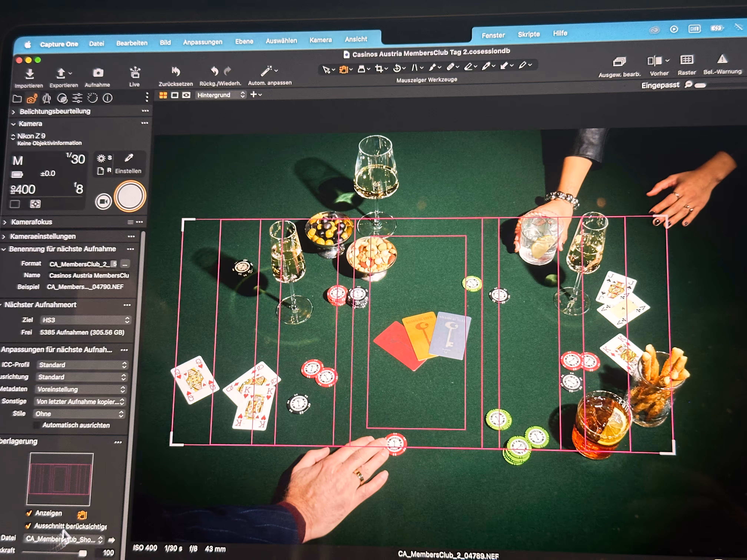Expand the Kameraeinstellungen panel
The height and width of the screenshot is (560, 747).
pyautogui.click(x=43, y=236)
